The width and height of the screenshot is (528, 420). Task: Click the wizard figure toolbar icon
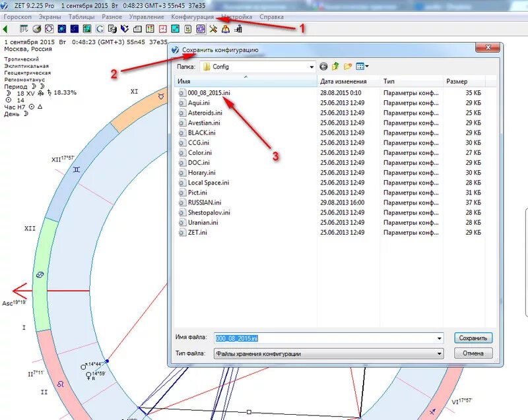226,29
